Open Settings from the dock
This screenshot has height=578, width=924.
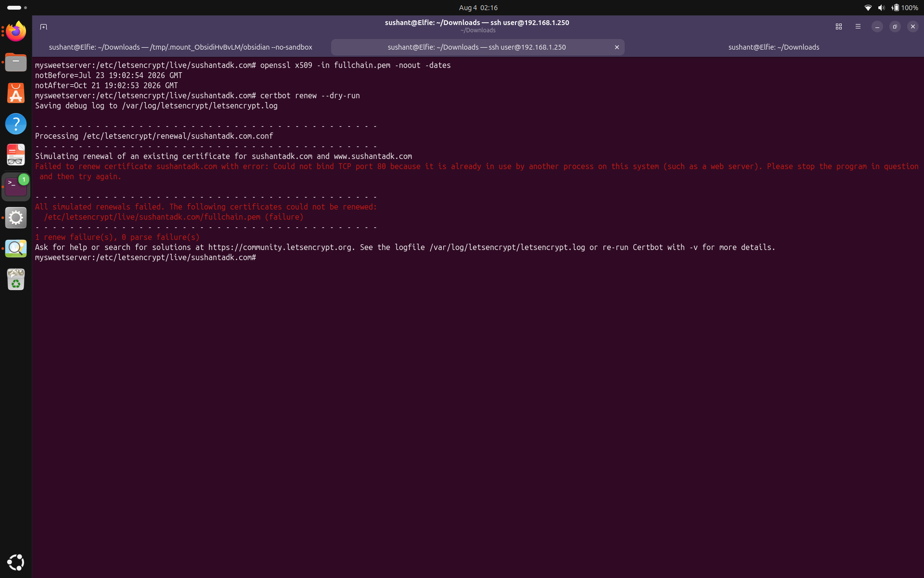16,218
